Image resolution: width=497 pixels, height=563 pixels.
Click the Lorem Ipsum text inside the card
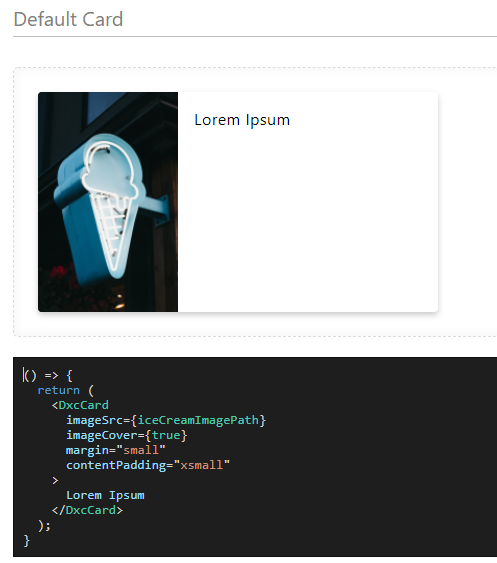[x=242, y=120]
